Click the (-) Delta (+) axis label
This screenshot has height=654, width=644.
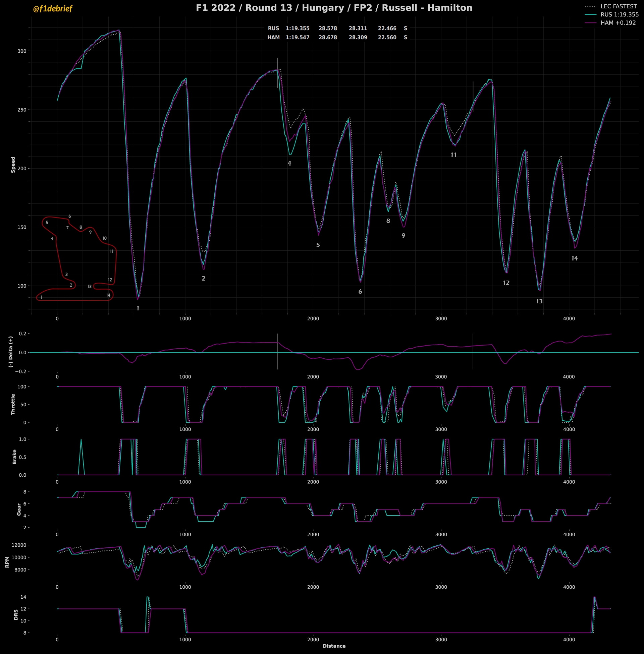[x=11, y=352]
